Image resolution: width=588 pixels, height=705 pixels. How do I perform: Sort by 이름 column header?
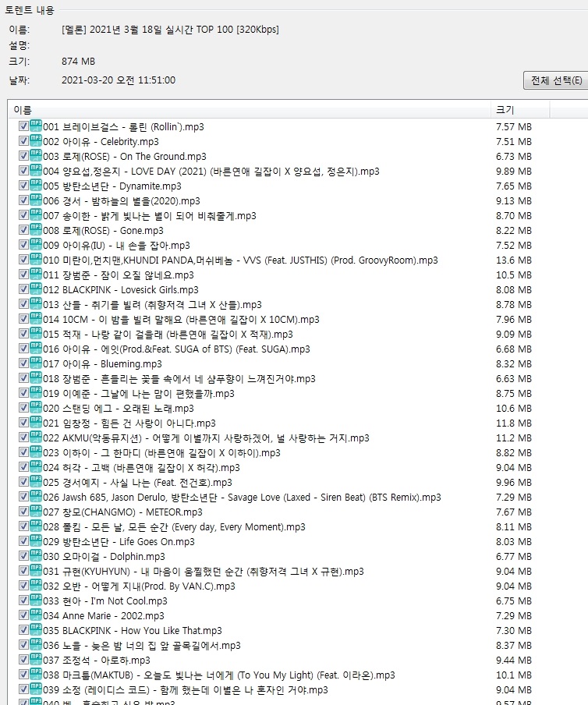coord(250,110)
